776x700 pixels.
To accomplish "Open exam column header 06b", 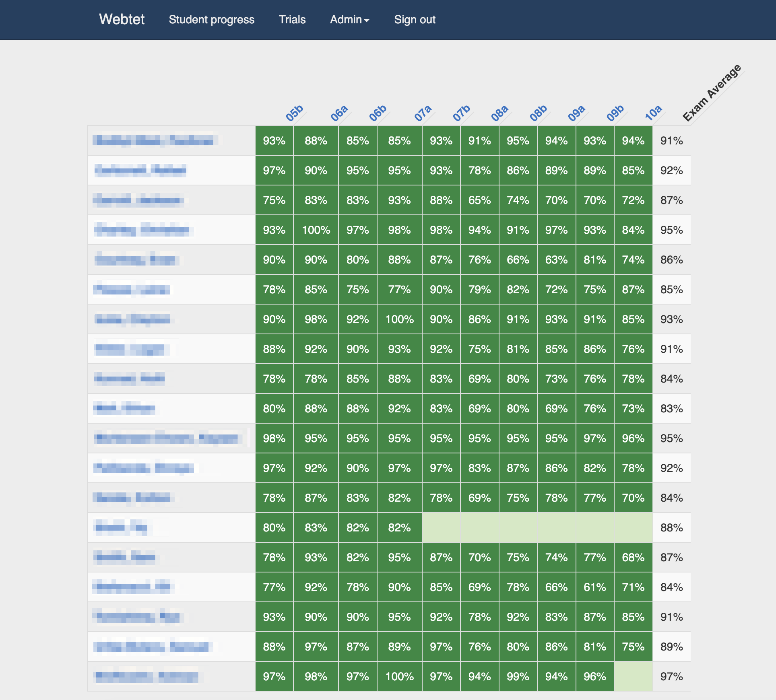I will tap(378, 113).
